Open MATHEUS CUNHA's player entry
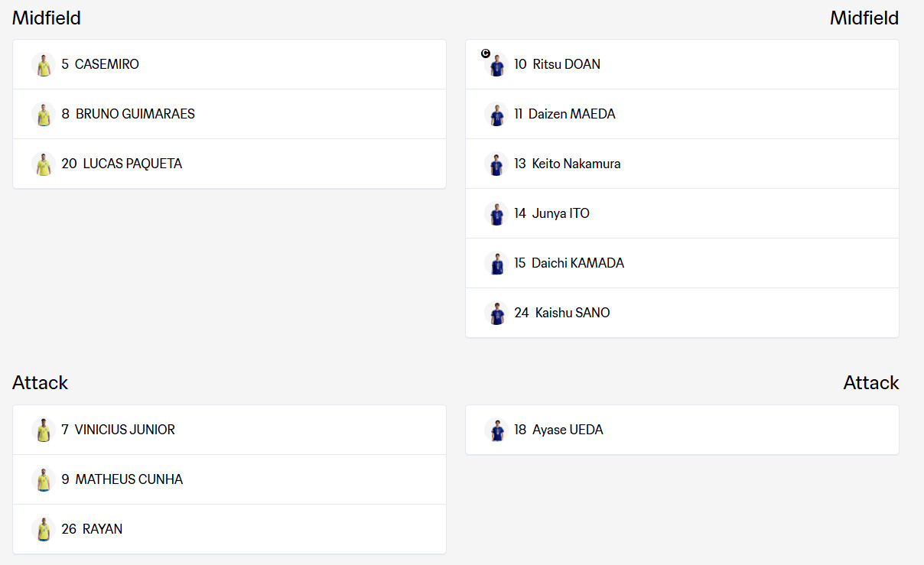The image size is (924, 565). click(229, 479)
